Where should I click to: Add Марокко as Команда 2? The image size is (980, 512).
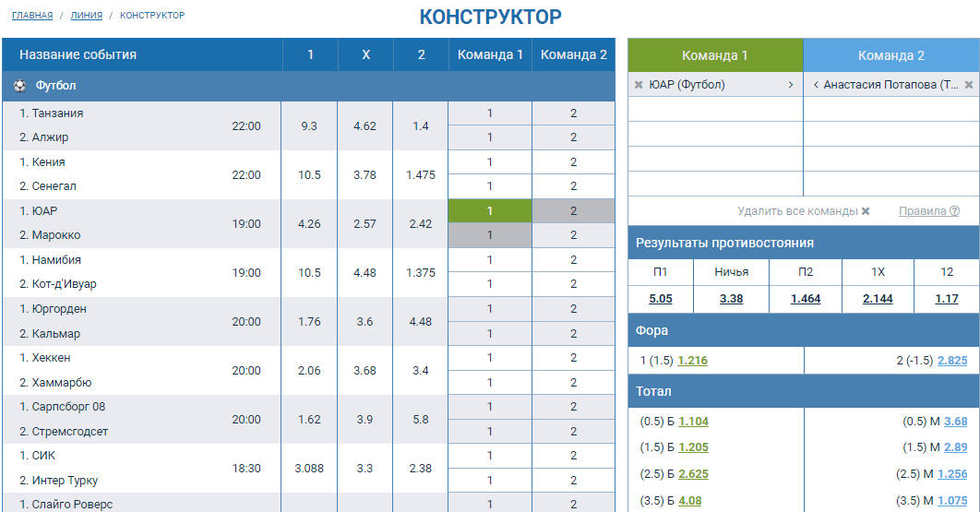574,235
